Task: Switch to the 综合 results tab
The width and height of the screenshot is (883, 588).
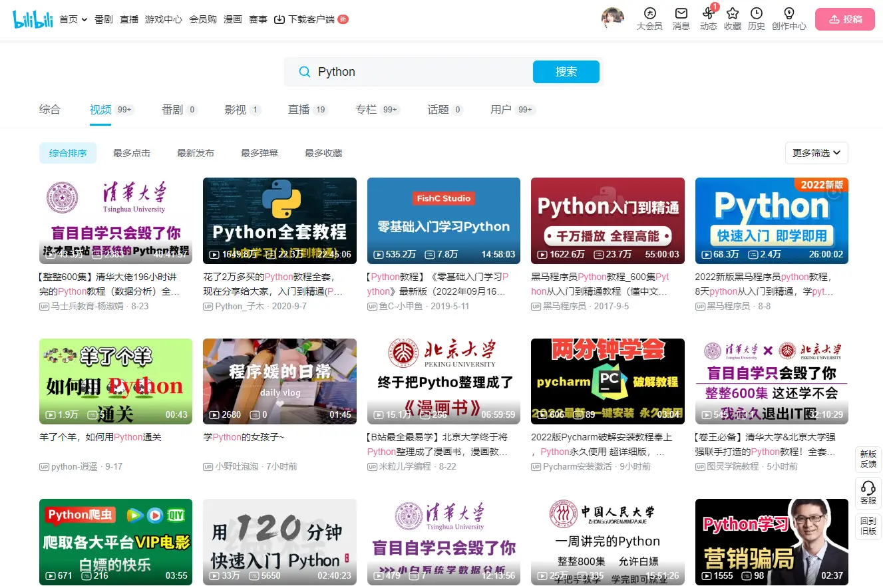Action: (x=50, y=110)
